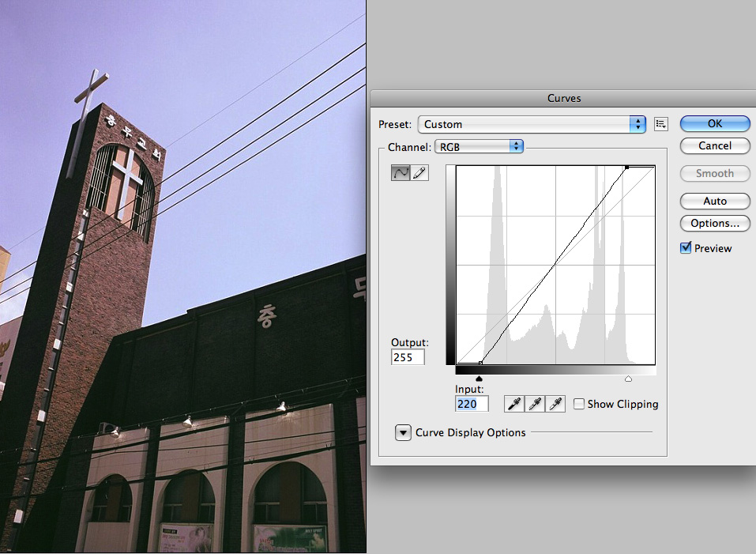756x554 pixels.
Task: Click the Auto button
Action: click(714, 201)
